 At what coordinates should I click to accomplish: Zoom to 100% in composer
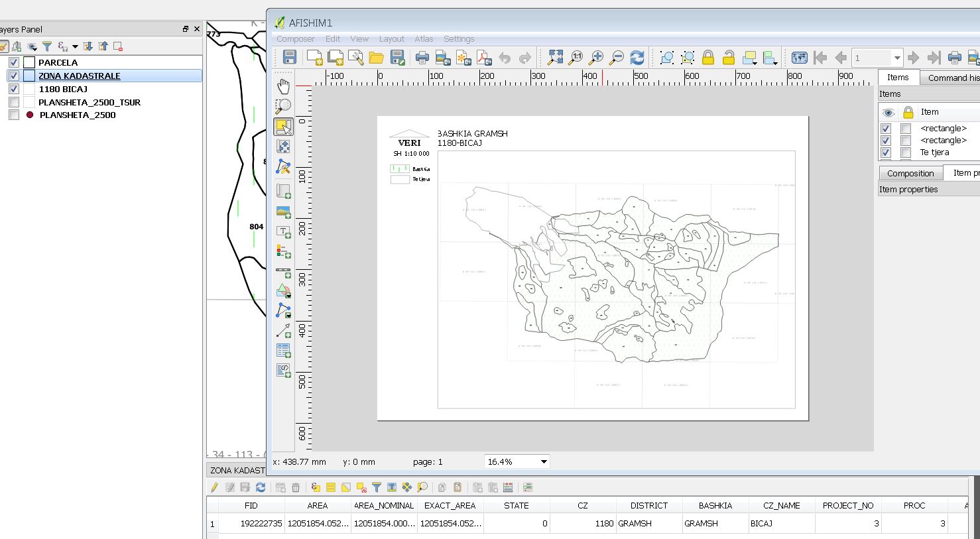click(576, 58)
